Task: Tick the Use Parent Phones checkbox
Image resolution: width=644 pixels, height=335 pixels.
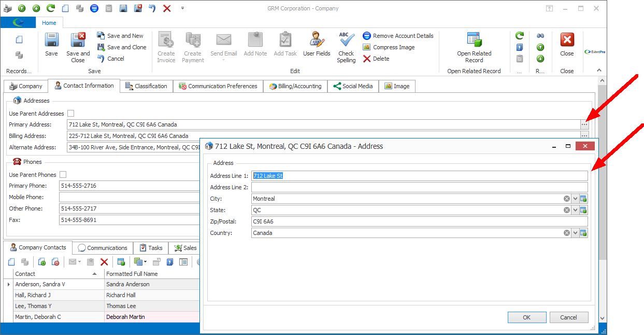Action: [x=64, y=175]
